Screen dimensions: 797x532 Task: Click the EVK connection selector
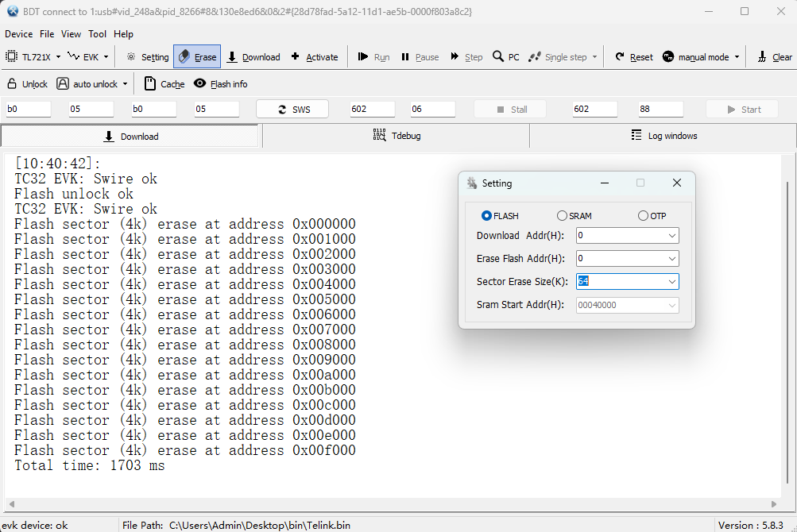coord(84,57)
